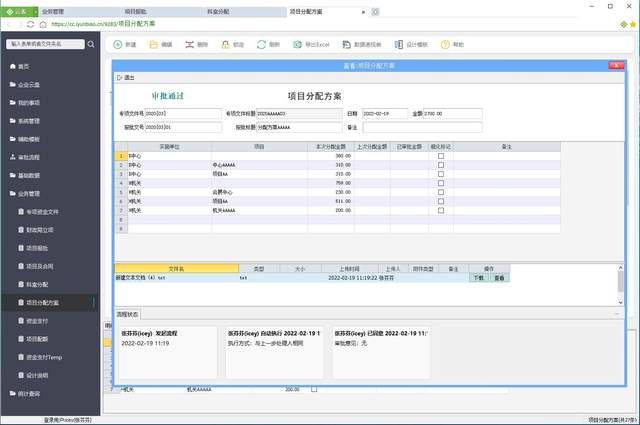Screen dimensions: 640x425
Task: Click the yellow folder Edit icon in toolbar
Action: click(x=153, y=45)
